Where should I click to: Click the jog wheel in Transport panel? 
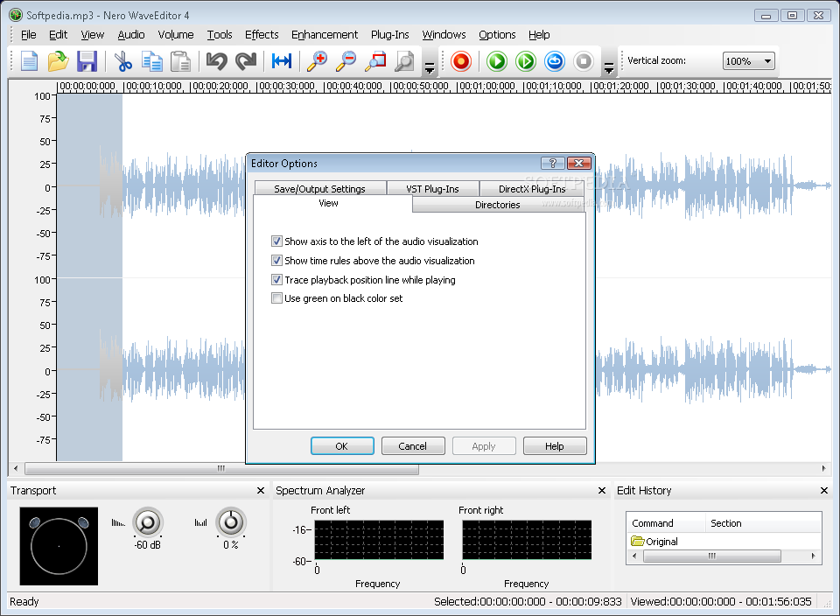coord(59,546)
